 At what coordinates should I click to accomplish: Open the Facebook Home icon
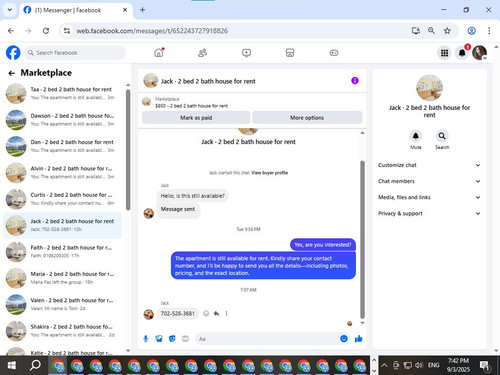click(159, 53)
